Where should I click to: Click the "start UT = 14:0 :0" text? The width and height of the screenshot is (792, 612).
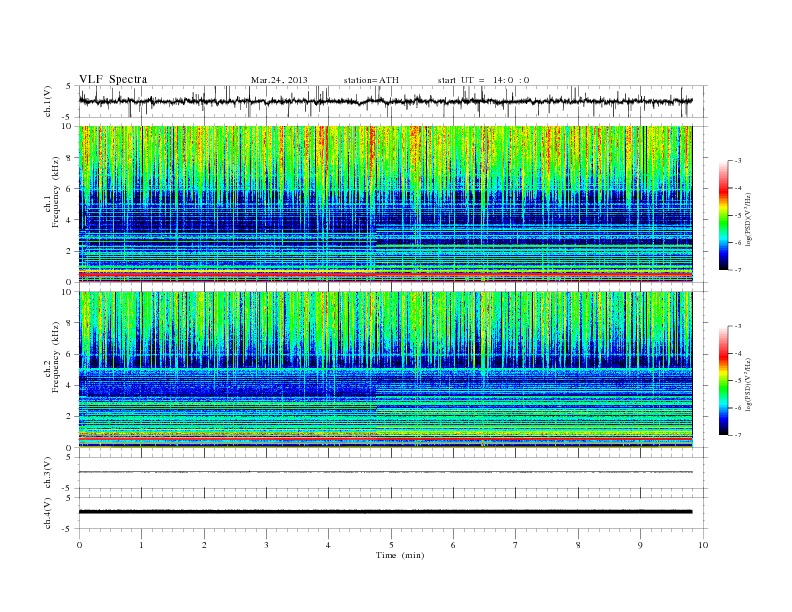click(483, 80)
